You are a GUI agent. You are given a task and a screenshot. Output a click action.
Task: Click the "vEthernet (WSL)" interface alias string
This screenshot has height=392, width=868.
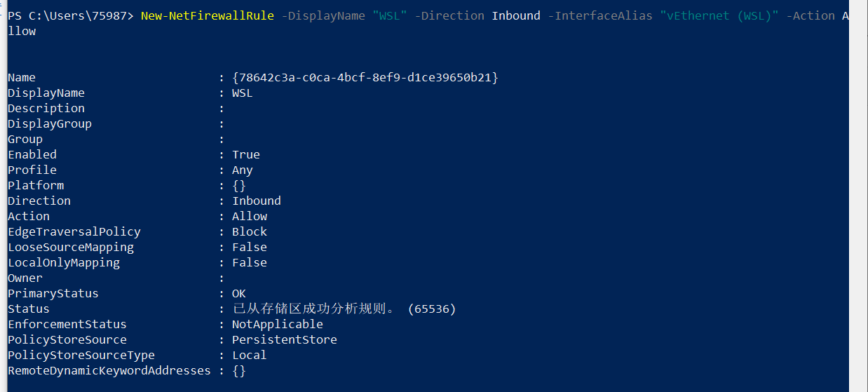719,16
